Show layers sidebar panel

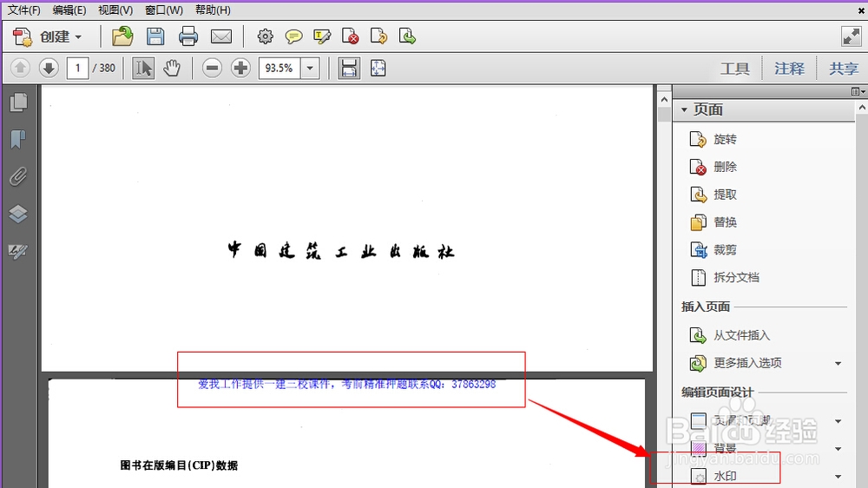(18, 214)
